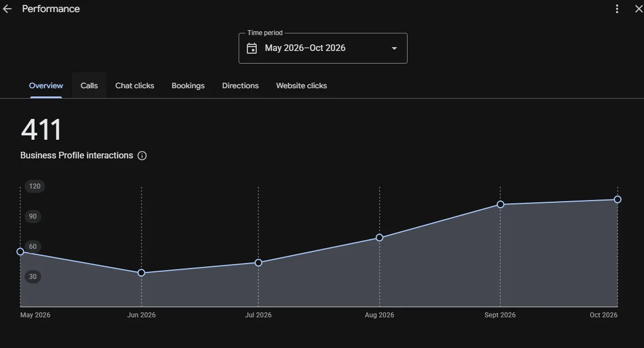The image size is (644, 348).
Task: Expand the Time period dropdown arrow
Action: (x=394, y=48)
